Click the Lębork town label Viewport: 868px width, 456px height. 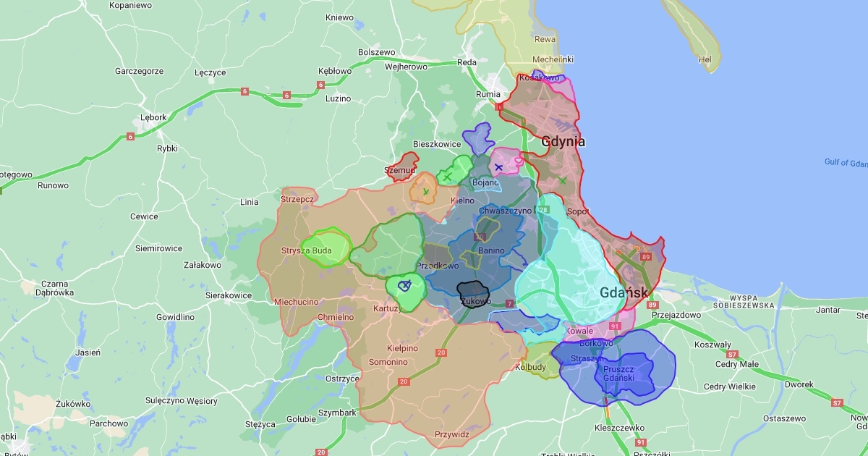point(153,117)
